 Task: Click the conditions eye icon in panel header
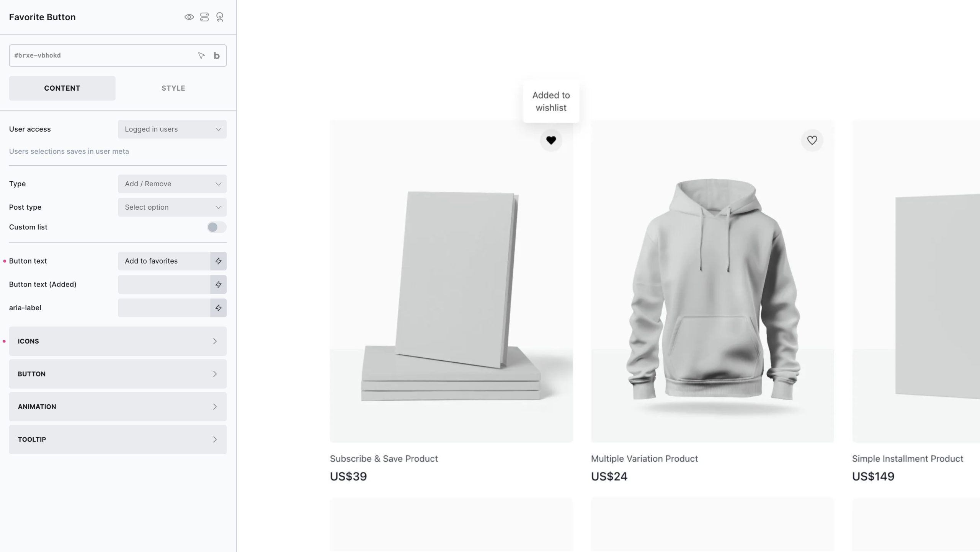(x=189, y=17)
